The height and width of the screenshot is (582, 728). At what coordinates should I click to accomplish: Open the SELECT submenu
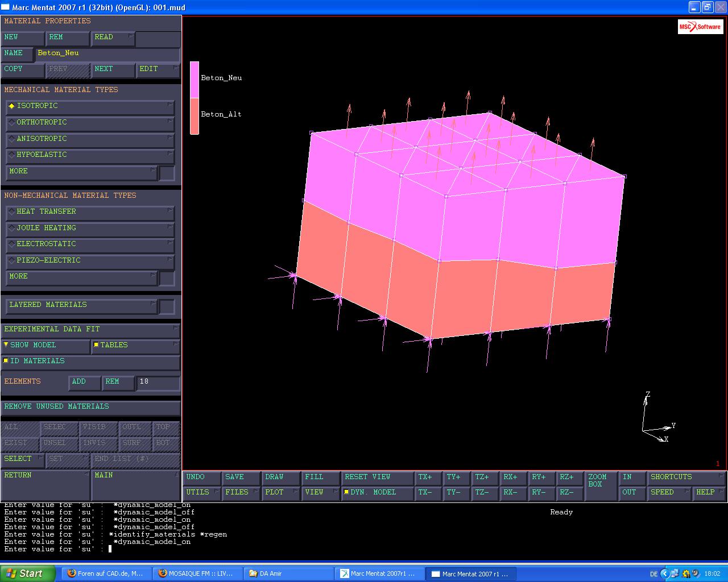click(x=23, y=459)
